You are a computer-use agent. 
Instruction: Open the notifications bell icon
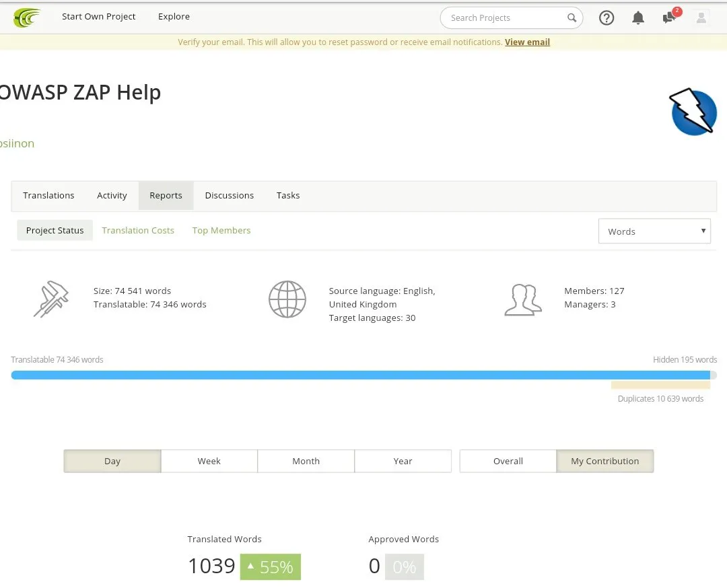pos(638,17)
